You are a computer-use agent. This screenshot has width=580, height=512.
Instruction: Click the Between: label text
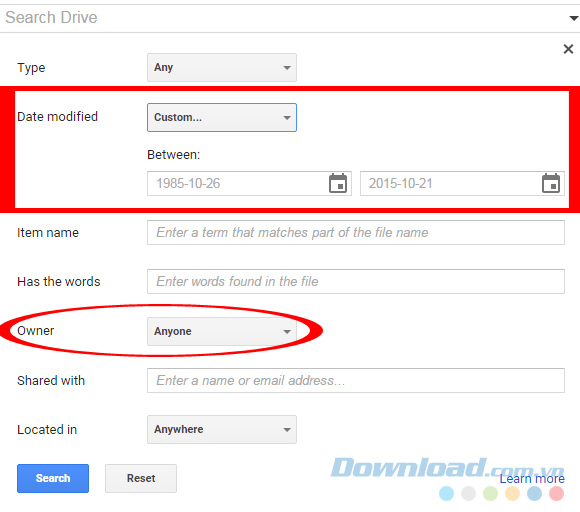[173, 155]
